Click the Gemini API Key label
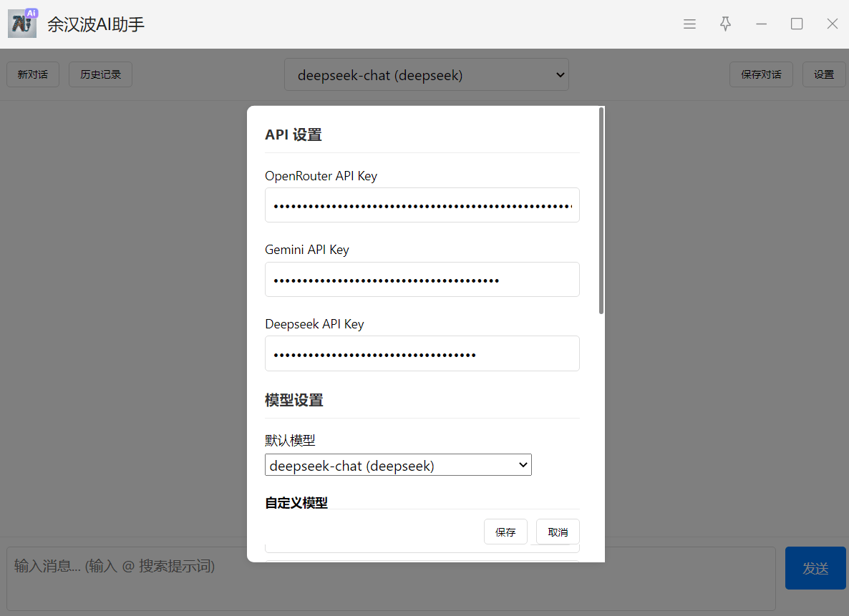This screenshot has width=849, height=616. click(307, 250)
